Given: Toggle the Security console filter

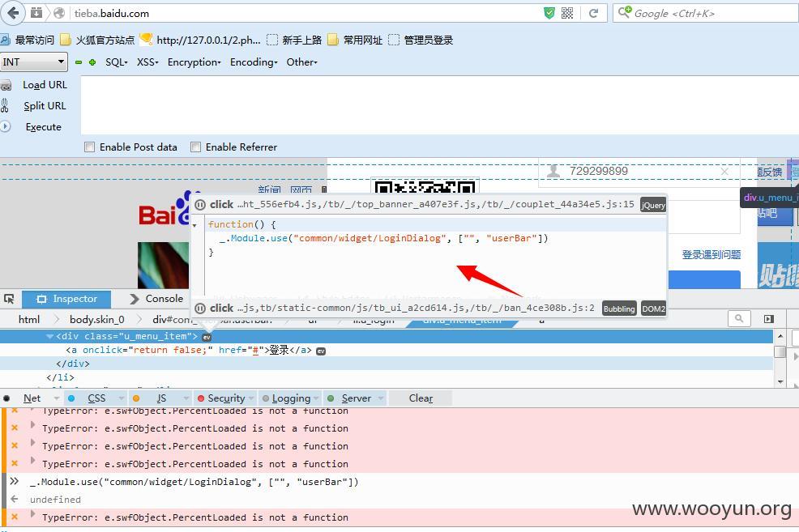Looking at the screenshot, I should 226,398.
